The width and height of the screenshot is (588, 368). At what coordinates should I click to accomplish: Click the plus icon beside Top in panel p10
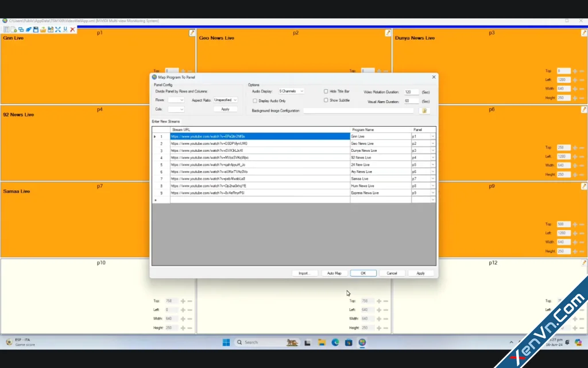pyautogui.click(x=183, y=301)
